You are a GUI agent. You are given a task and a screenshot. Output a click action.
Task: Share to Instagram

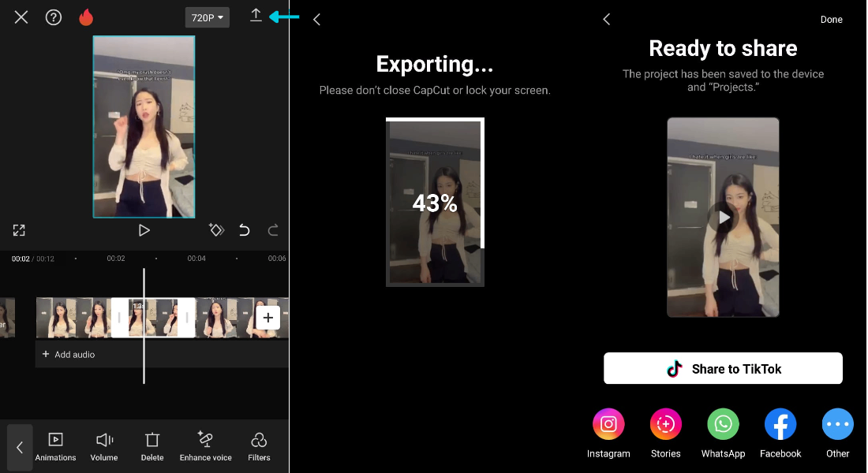[x=608, y=434]
